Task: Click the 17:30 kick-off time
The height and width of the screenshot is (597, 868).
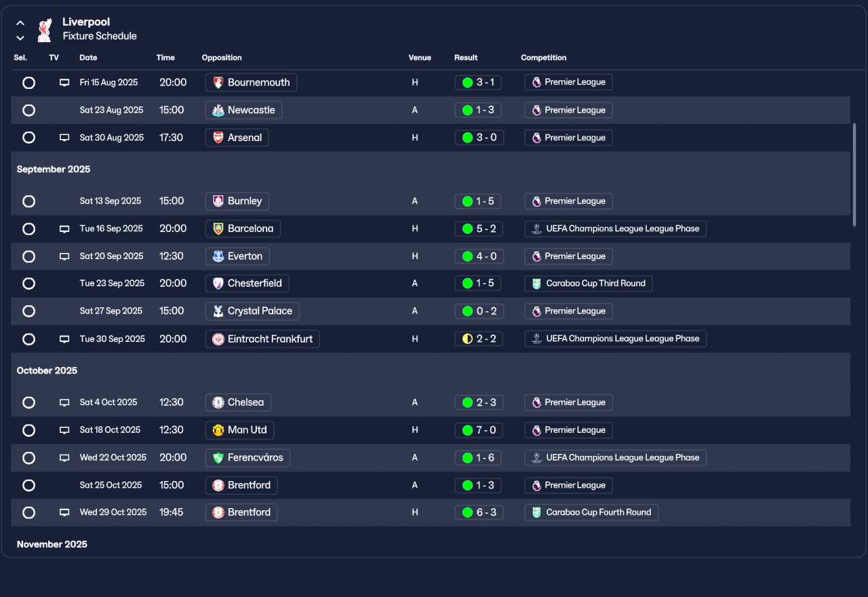Action: [171, 138]
